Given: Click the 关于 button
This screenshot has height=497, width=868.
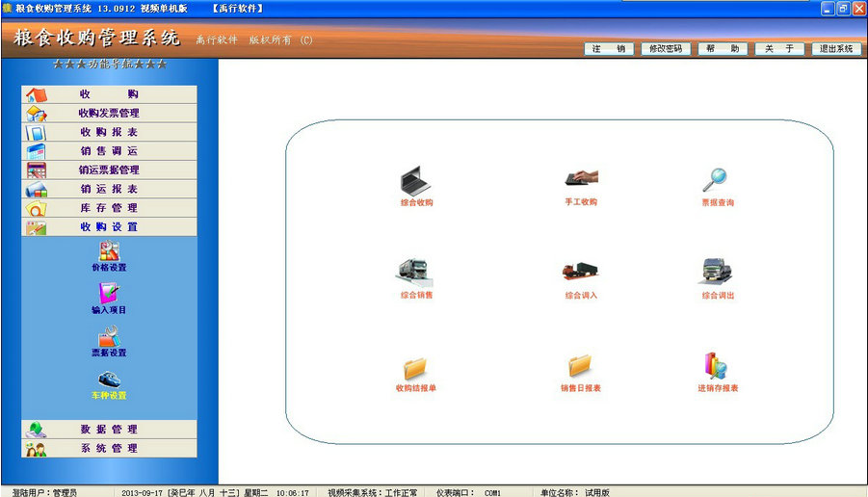Looking at the screenshot, I should pyautogui.click(x=779, y=49).
